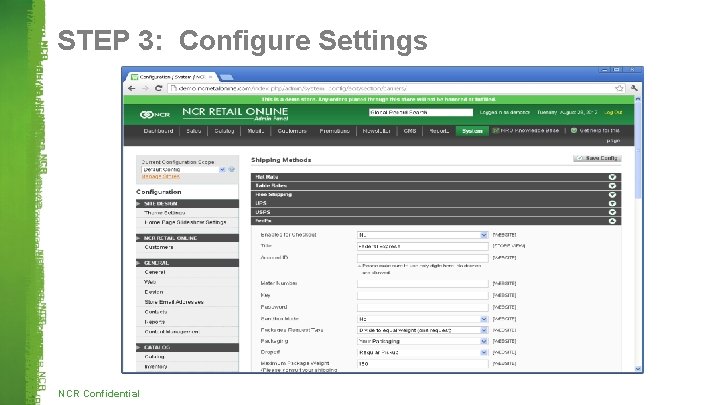
Task: Click the Get help for this page icon
Action: [x=574, y=130]
